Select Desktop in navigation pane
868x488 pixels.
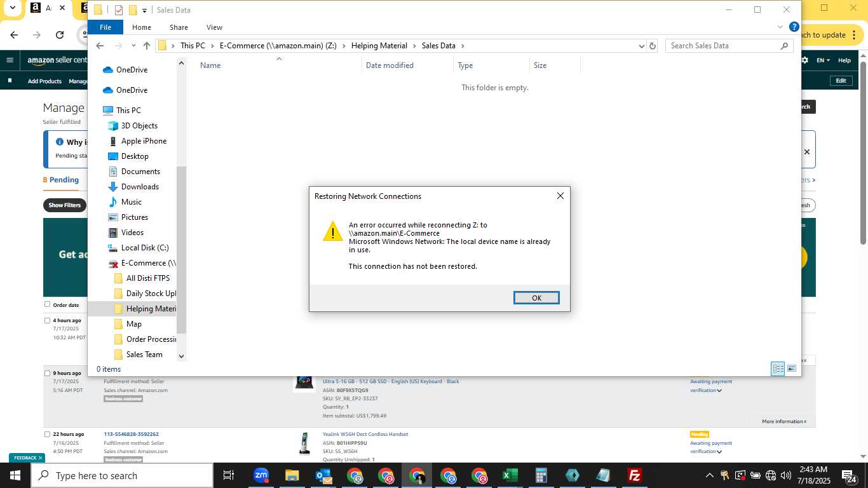coord(135,156)
